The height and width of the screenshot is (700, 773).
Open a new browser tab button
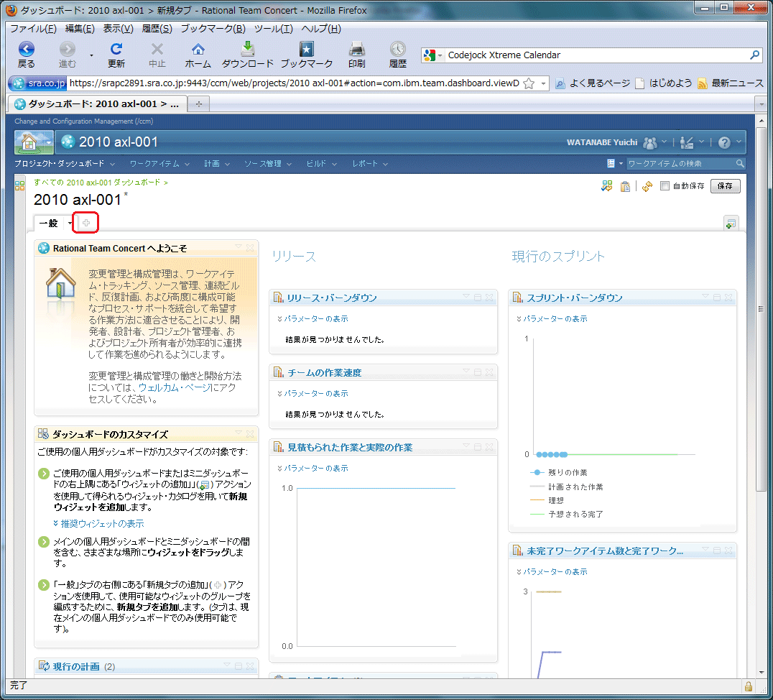tap(199, 104)
